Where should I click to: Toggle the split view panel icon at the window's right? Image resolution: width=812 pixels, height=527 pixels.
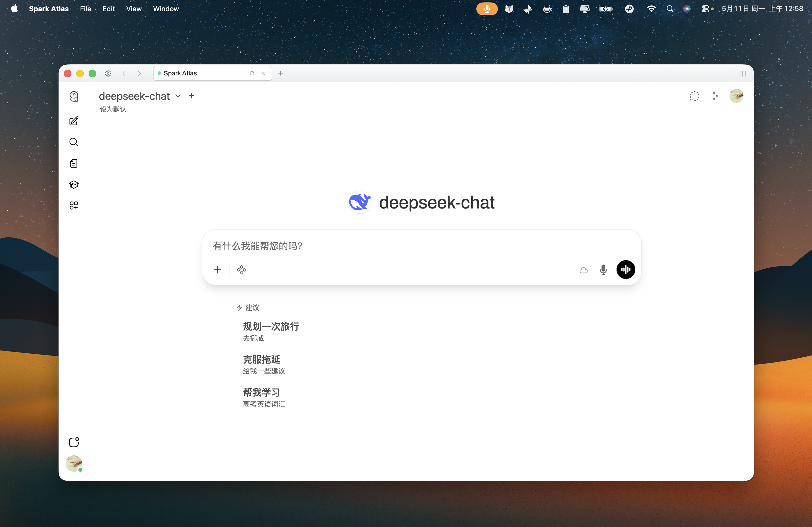click(742, 73)
